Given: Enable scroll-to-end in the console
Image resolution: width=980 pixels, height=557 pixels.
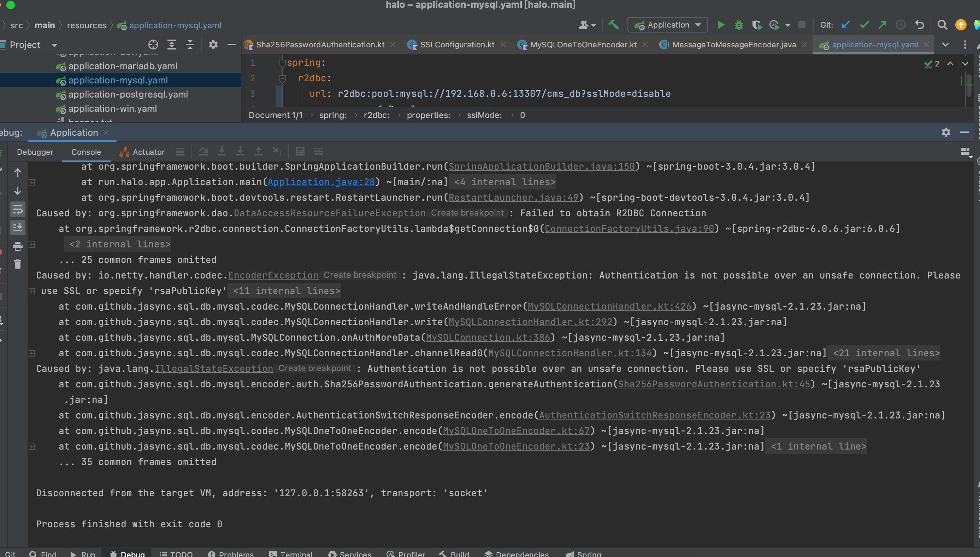Looking at the screenshot, I should pos(18,227).
